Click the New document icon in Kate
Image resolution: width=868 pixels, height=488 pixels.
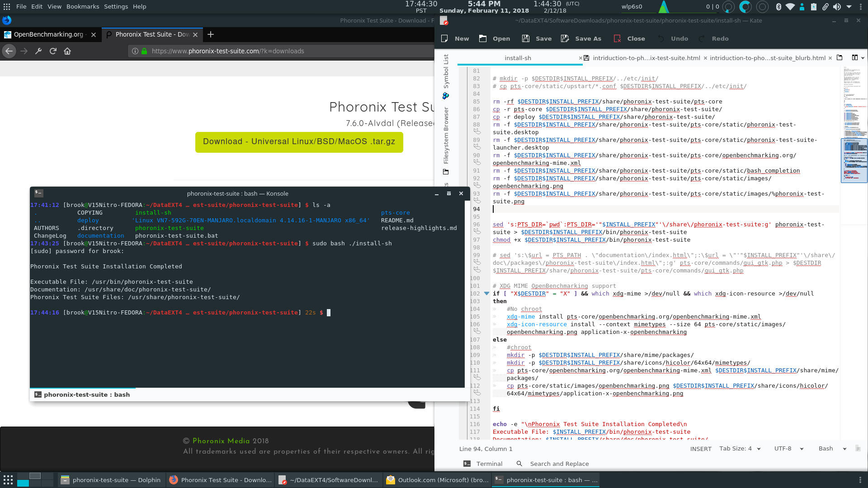coord(444,38)
